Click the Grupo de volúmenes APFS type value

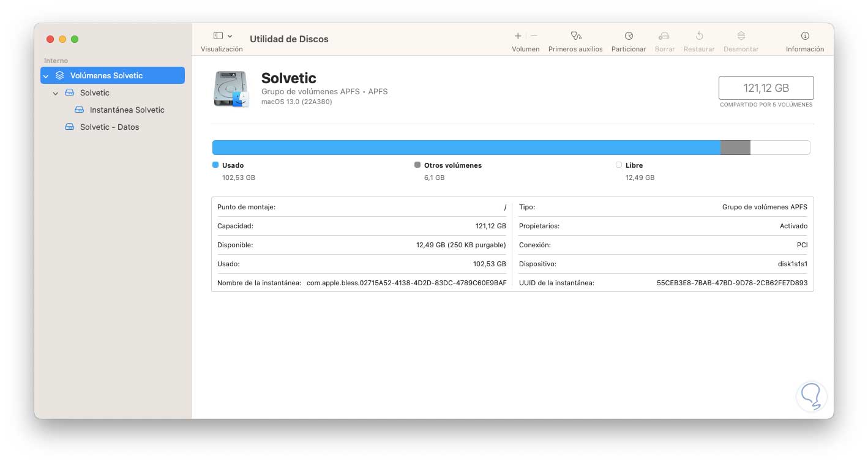[765, 207]
